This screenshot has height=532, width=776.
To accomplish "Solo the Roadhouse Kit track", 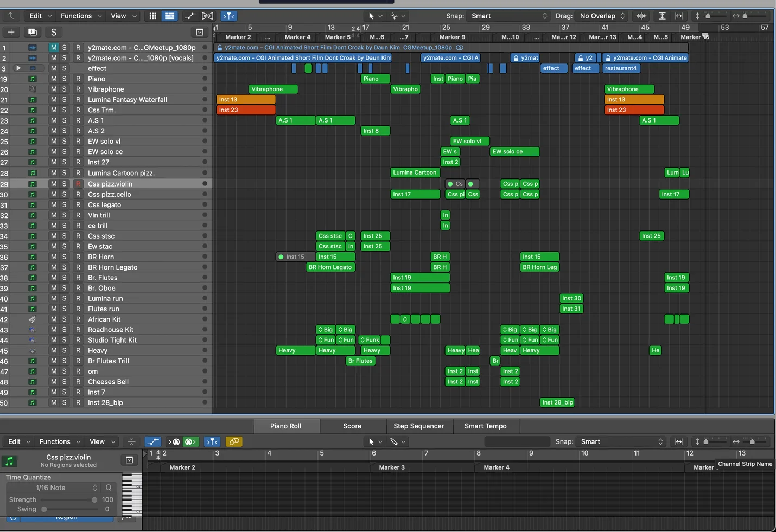I will tap(64, 330).
